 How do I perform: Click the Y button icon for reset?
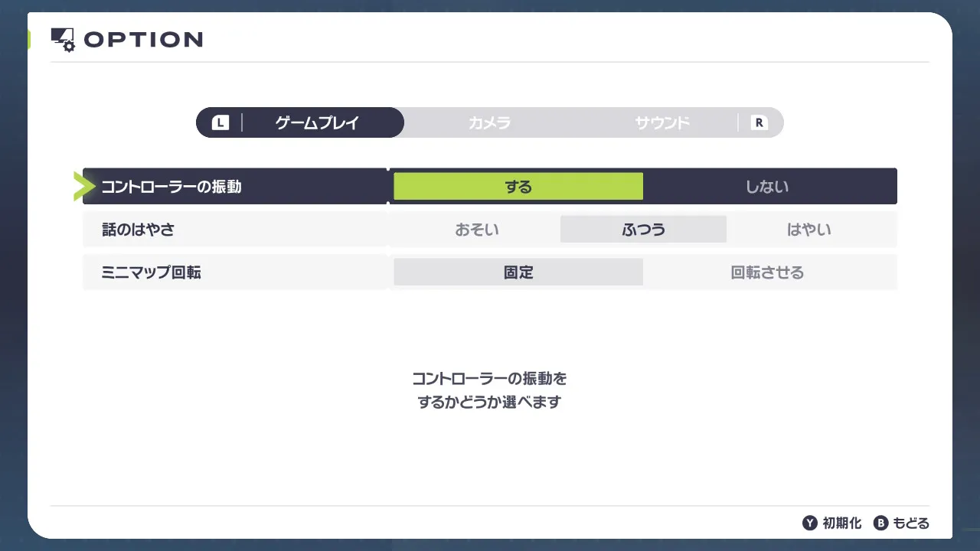click(810, 523)
